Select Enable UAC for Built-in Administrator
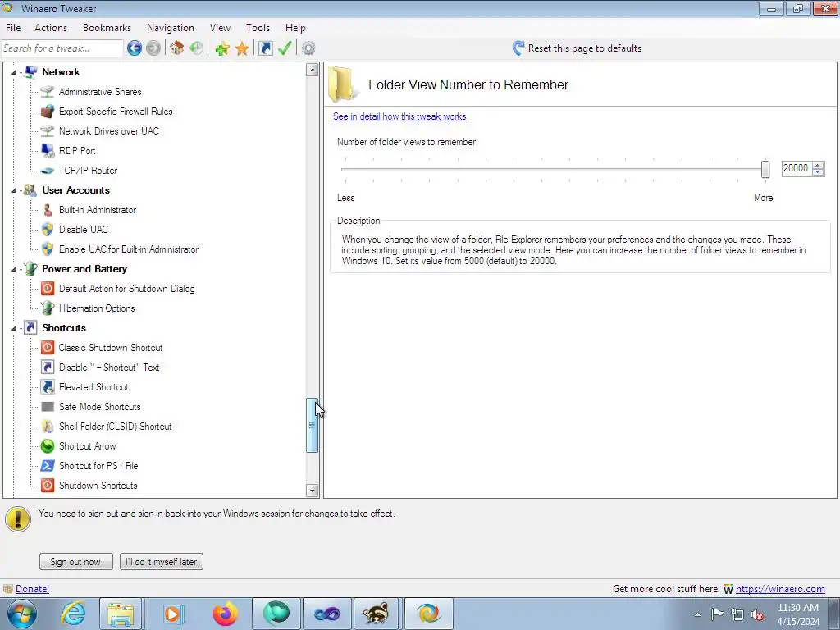 pos(129,249)
